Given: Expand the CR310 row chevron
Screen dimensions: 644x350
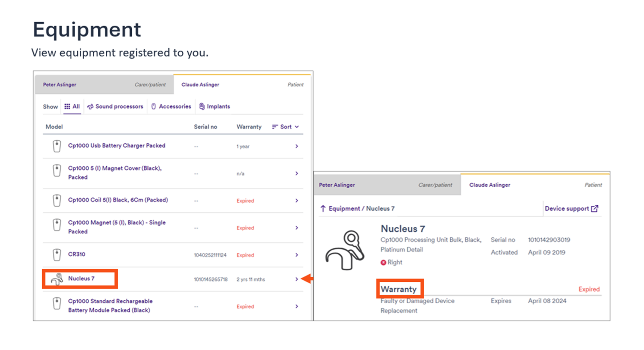Looking at the screenshot, I should point(296,255).
